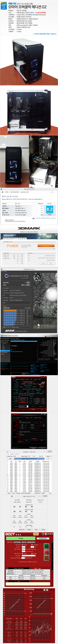Image resolution: width=58 pixels, height=644 pixels.
Task: Open the Help menu in Cinebench R15
Action: (x=5, y=271)
